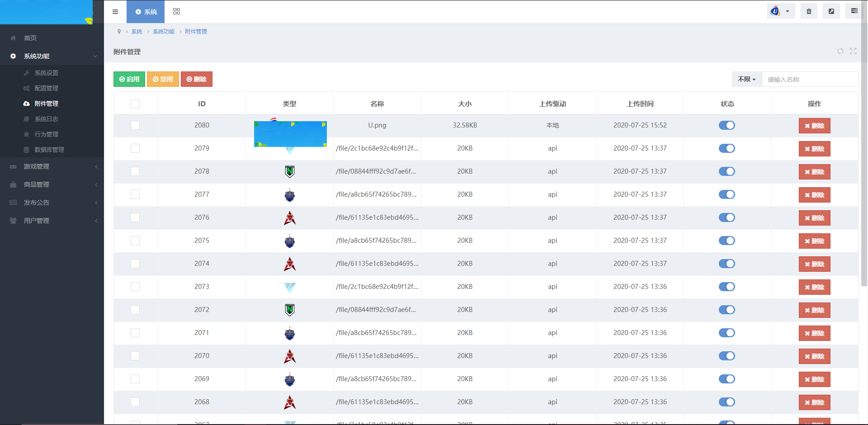Delete the attachment with ID 2076
Image resolution: width=868 pixels, height=425 pixels.
pos(814,218)
